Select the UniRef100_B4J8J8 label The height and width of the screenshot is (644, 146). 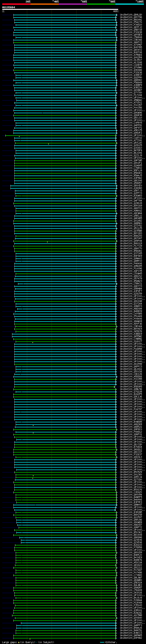point(131,597)
